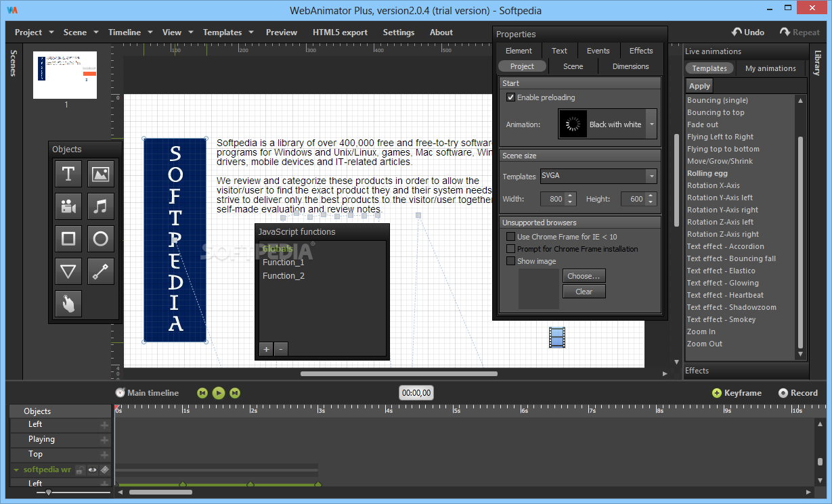Switch to My animations tab
Viewport: 832px width, 504px height.
click(770, 68)
